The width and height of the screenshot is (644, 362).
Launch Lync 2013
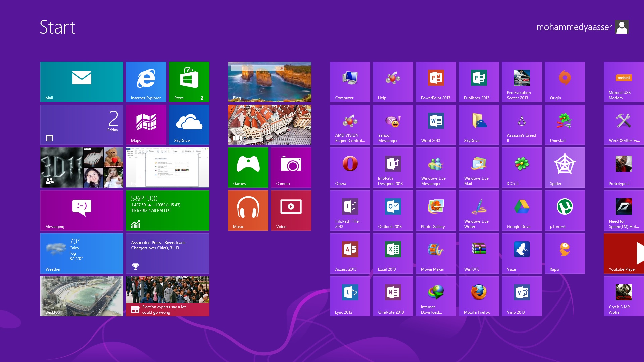(x=350, y=296)
